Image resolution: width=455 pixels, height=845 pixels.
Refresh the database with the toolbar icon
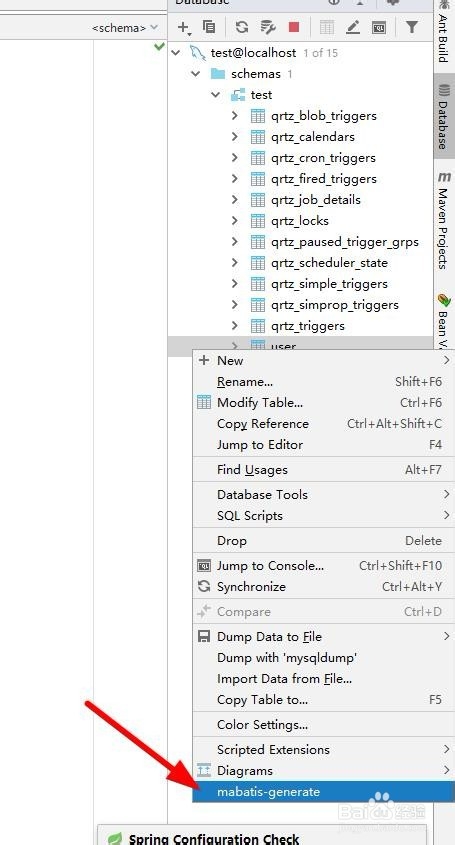[242, 27]
